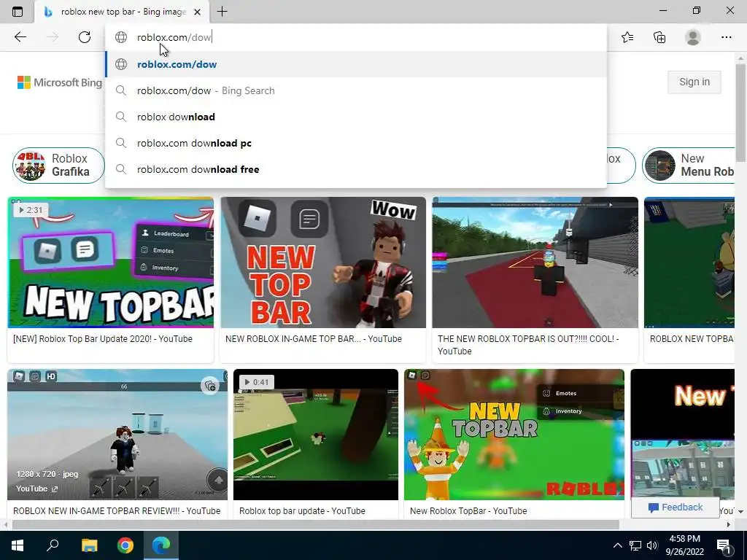Click the Microsoft Bing logo
The height and width of the screenshot is (560, 747).
coord(60,82)
